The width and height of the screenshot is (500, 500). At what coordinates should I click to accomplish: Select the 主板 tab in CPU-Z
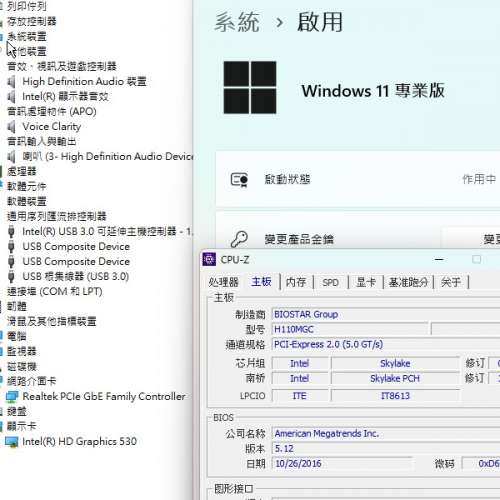pos(261,282)
